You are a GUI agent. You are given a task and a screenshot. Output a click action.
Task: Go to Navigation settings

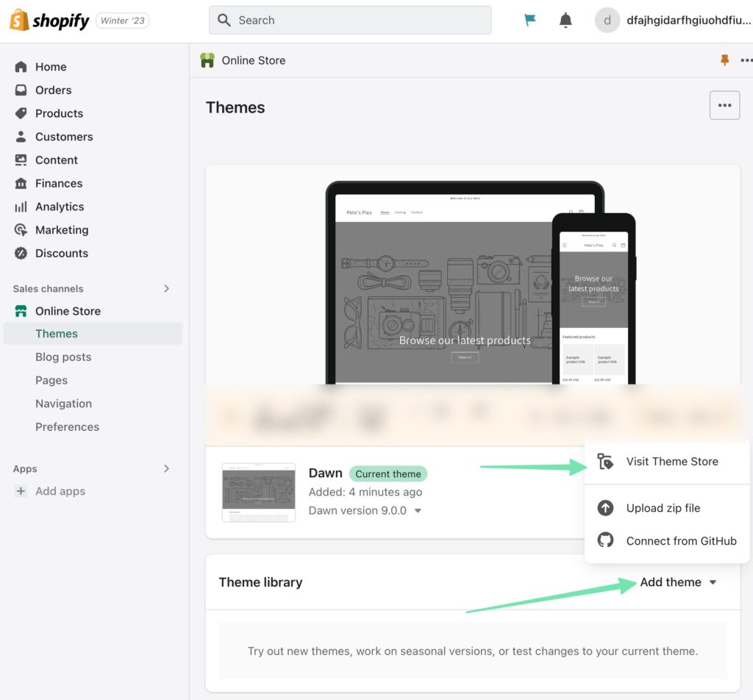coord(63,404)
